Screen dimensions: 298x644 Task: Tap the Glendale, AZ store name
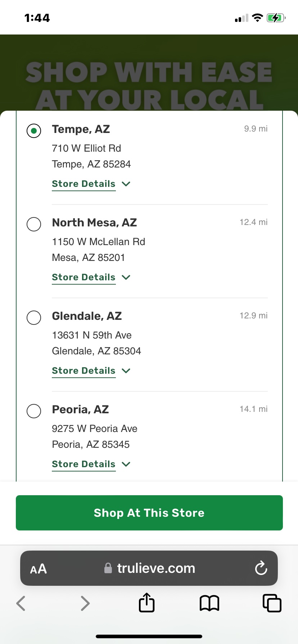(87, 316)
